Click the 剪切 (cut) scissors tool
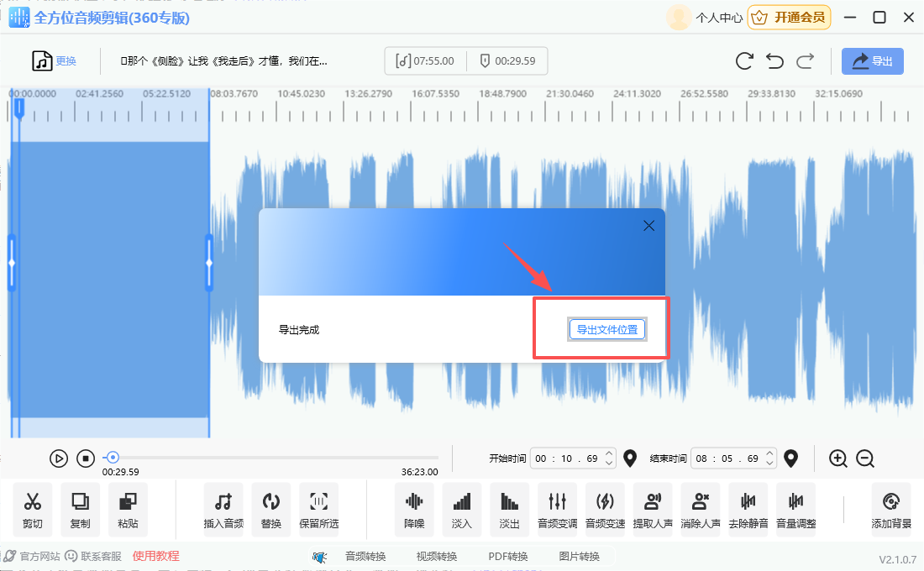The width and height of the screenshot is (924, 571). [x=33, y=510]
